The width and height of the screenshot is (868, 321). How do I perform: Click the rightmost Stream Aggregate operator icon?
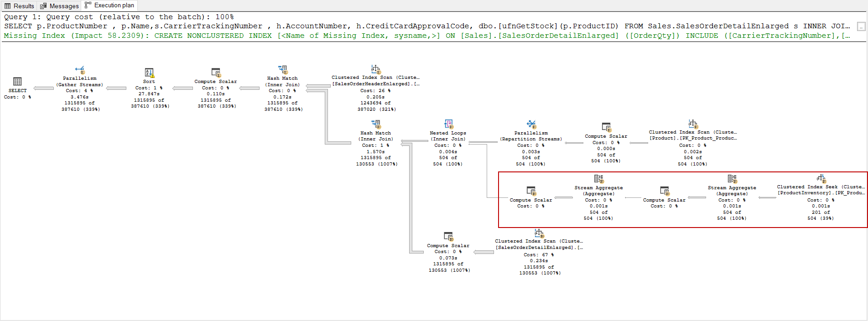pyautogui.click(x=732, y=179)
